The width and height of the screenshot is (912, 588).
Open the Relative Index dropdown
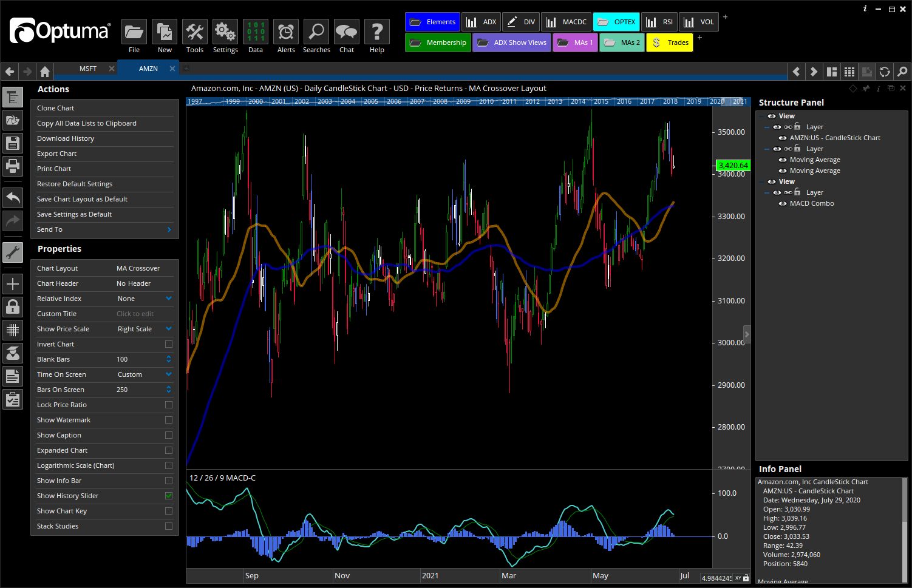(x=169, y=299)
